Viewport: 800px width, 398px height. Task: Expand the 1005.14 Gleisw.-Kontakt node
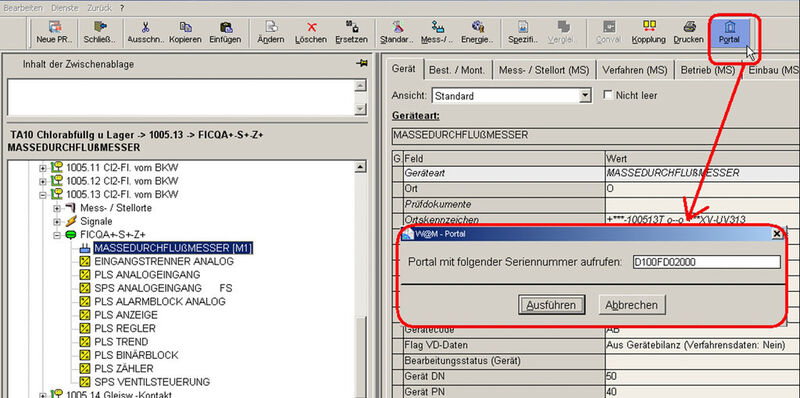(43, 394)
